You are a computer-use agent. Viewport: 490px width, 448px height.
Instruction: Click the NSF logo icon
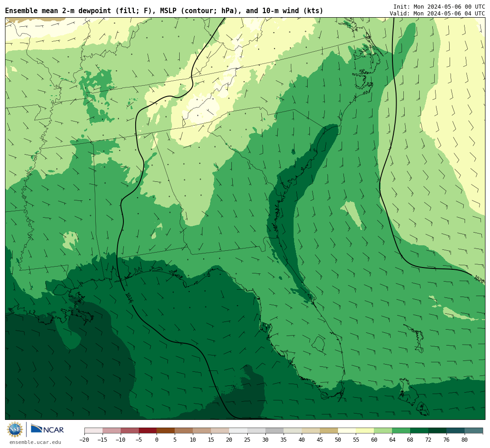15,429
